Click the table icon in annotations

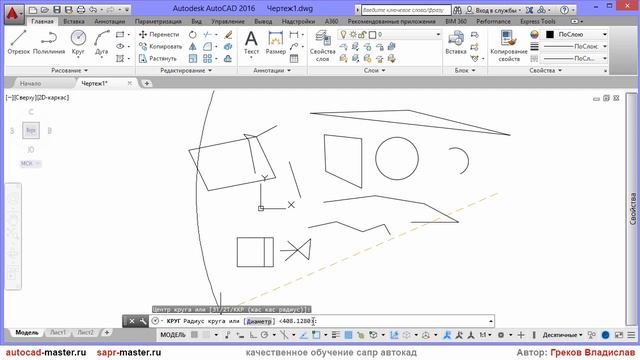294,58
